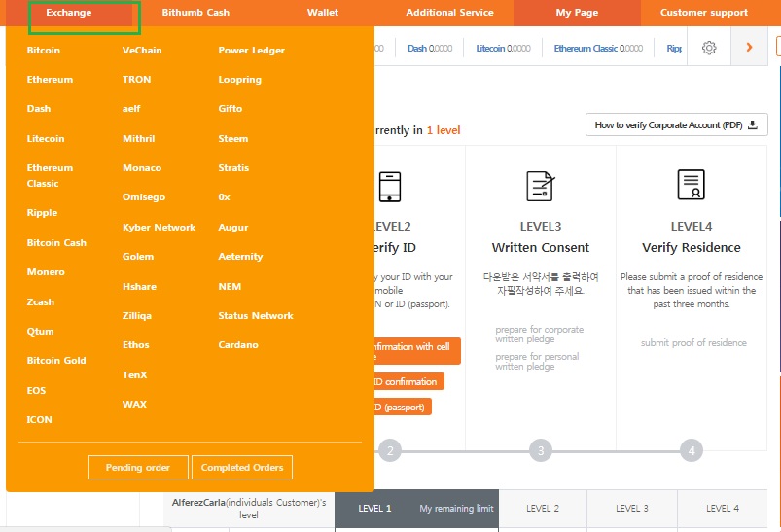Select Augur in the coin list

coord(233,228)
